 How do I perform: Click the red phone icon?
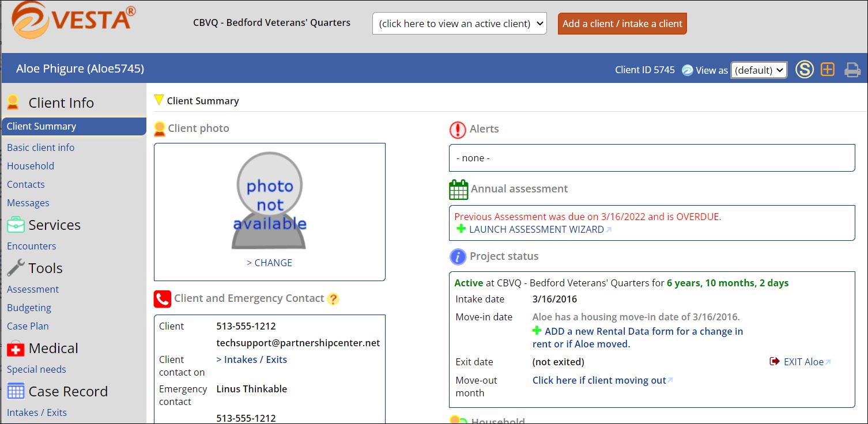pyautogui.click(x=163, y=299)
